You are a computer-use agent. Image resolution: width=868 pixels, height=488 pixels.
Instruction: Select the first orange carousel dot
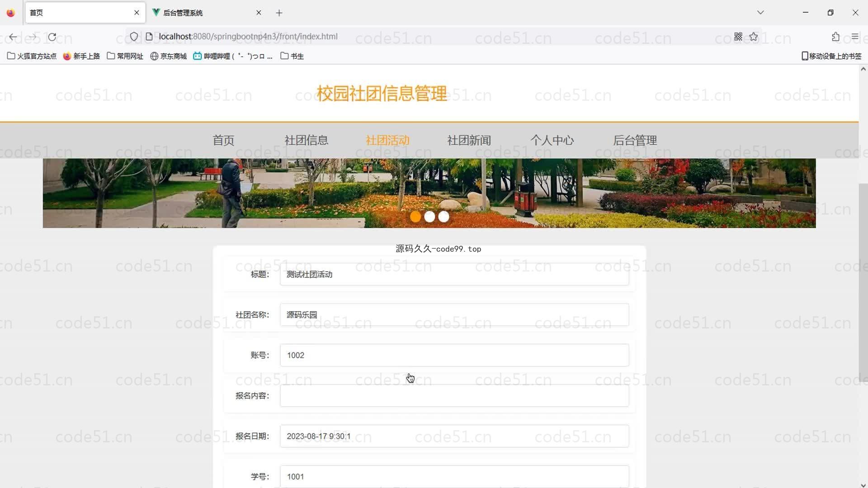[x=415, y=217]
